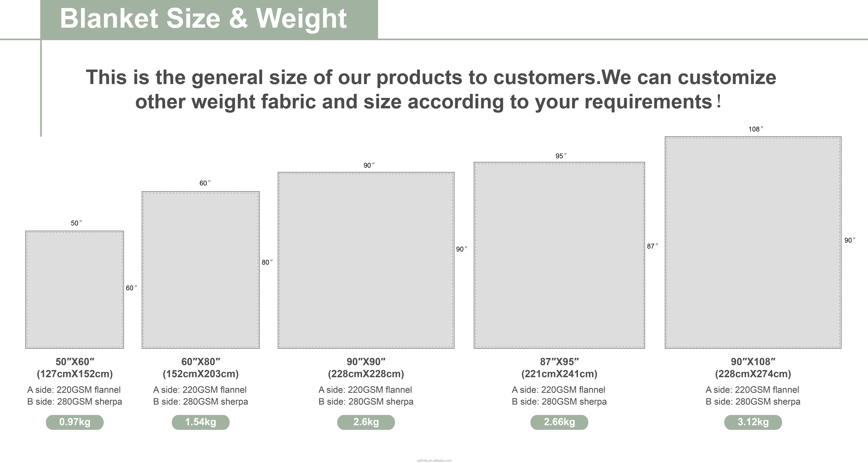The height and width of the screenshot is (463, 868).
Task: Select the 60"X80" blanket rectangle
Action: pos(201,270)
